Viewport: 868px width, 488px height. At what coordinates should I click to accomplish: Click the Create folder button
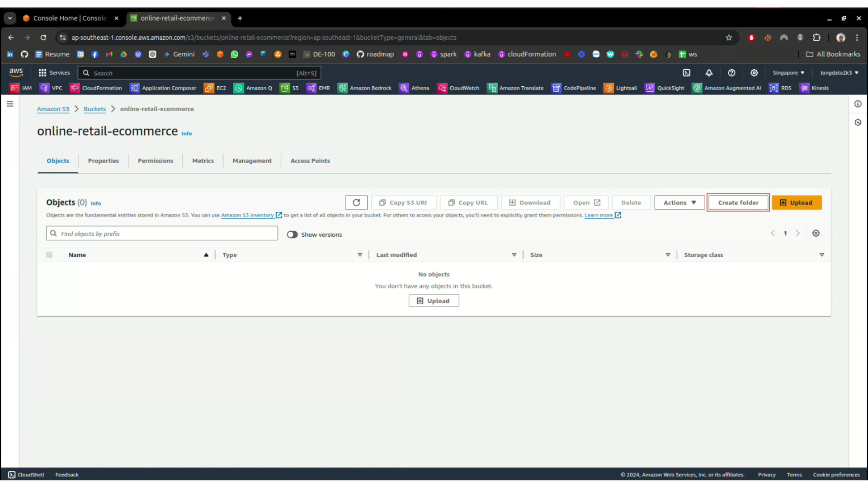[738, 202]
